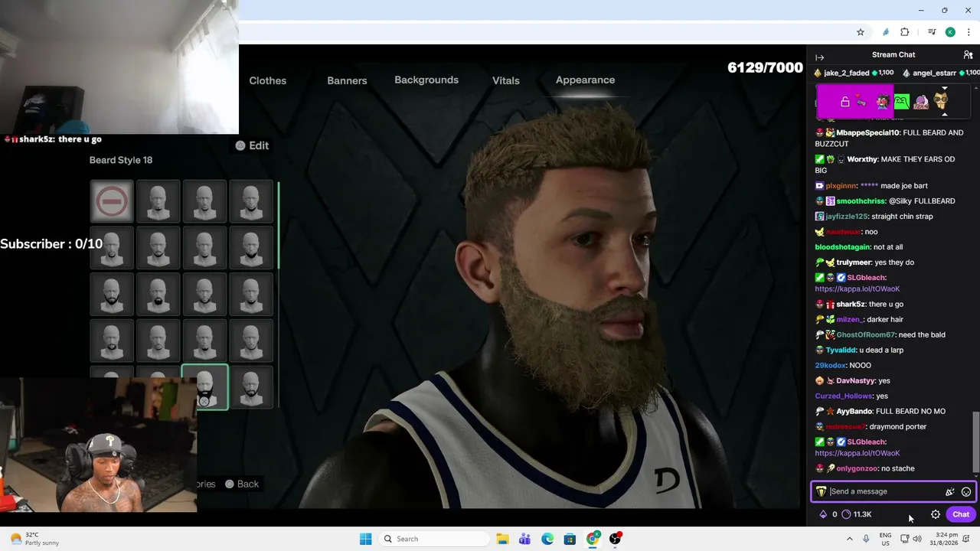Select the no-beard option thumbnail
The width and height of the screenshot is (980, 551).
click(112, 201)
